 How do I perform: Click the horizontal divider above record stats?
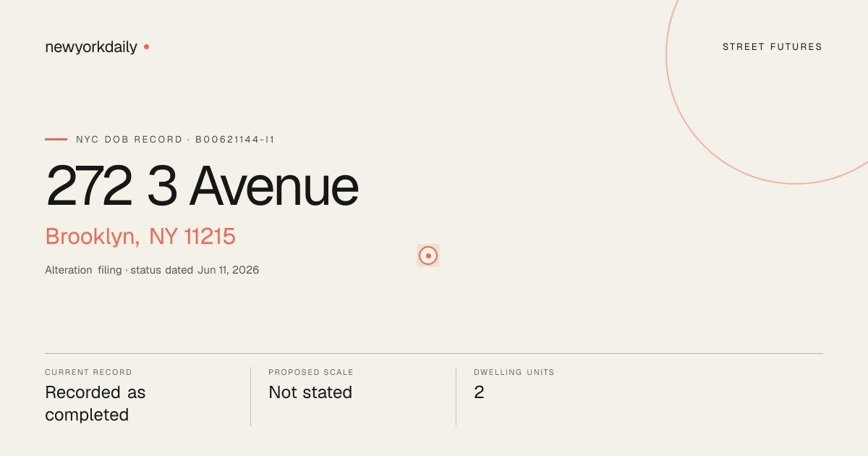(434, 353)
